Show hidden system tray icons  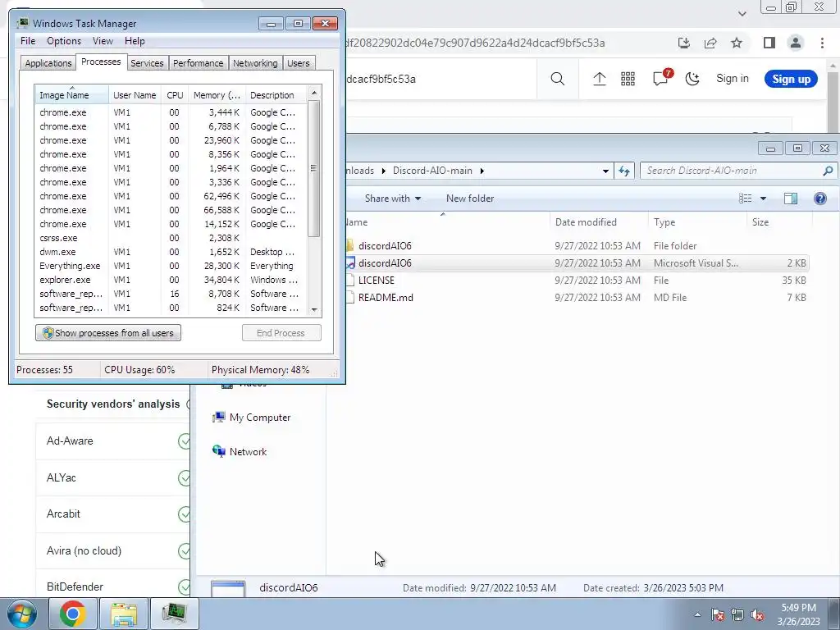pyautogui.click(x=697, y=615)
